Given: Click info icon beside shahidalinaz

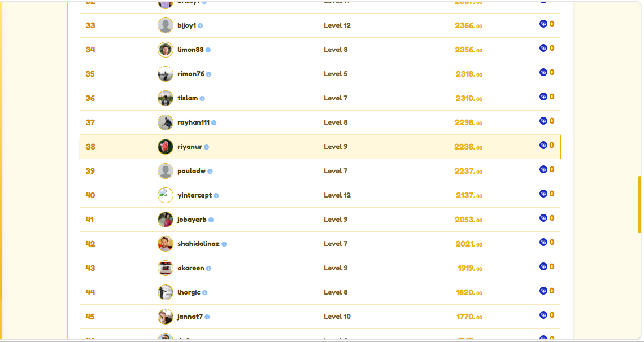Looking at the screenshot, I should tap(224, 244).
